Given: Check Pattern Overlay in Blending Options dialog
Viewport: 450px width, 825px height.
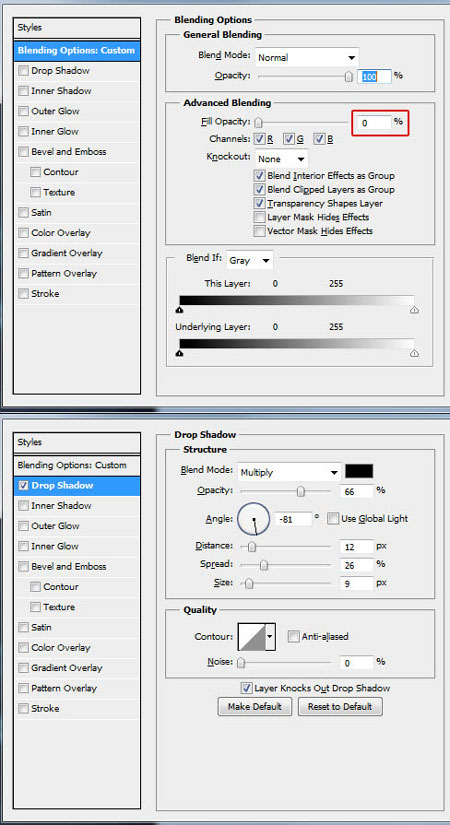Looking at the screenshot, I should pos(23,274).
